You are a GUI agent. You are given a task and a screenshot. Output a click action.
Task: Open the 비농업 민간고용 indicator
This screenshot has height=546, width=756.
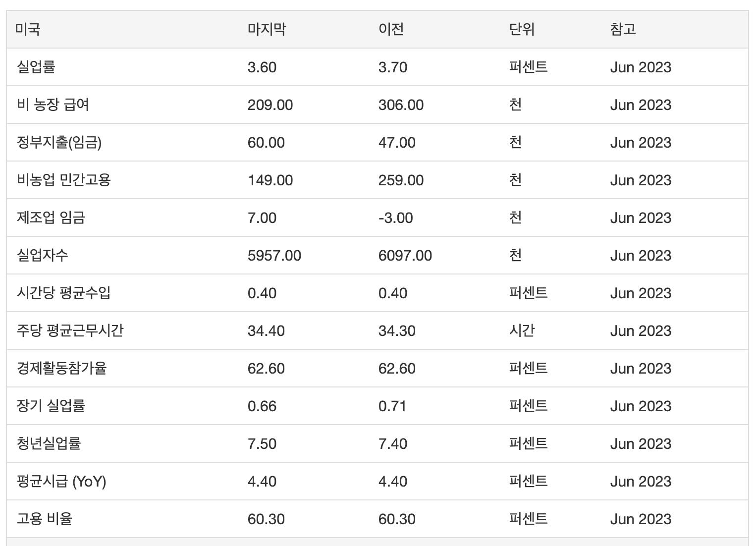click(63, 180)
